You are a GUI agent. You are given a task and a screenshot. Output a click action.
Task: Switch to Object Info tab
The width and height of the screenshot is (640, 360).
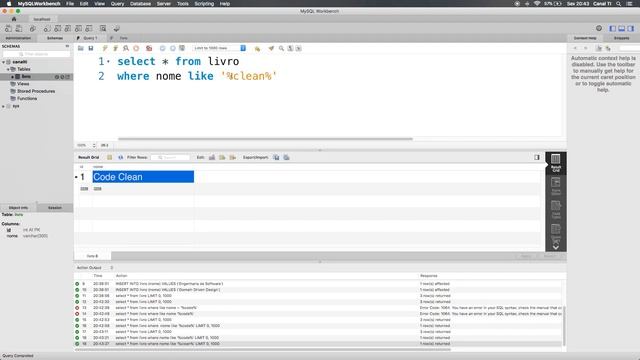[18, 208]
